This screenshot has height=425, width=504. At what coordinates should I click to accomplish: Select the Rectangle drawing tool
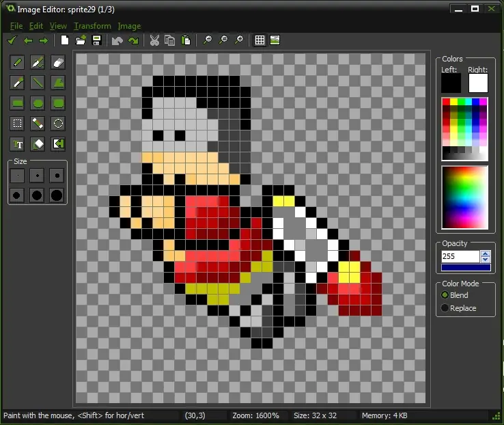[x=17, y=103]
